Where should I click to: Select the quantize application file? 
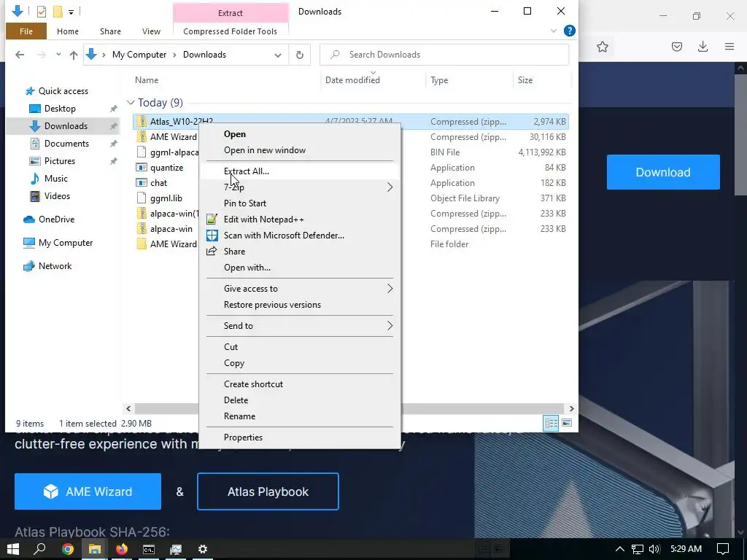tap(166, 168)
